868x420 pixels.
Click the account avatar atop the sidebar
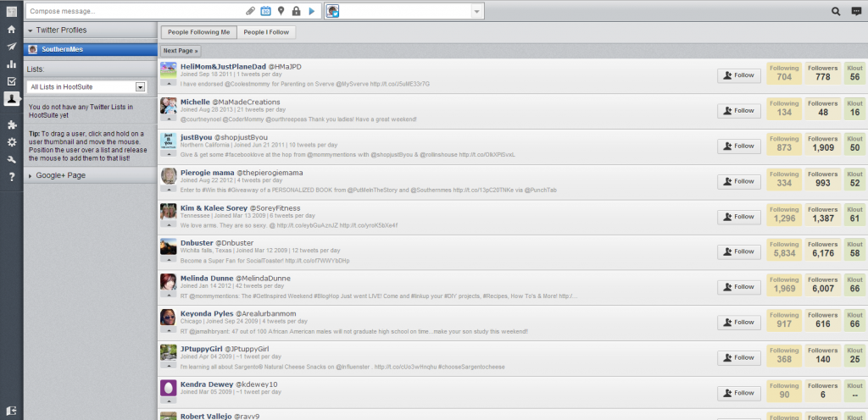click(11, 10)
